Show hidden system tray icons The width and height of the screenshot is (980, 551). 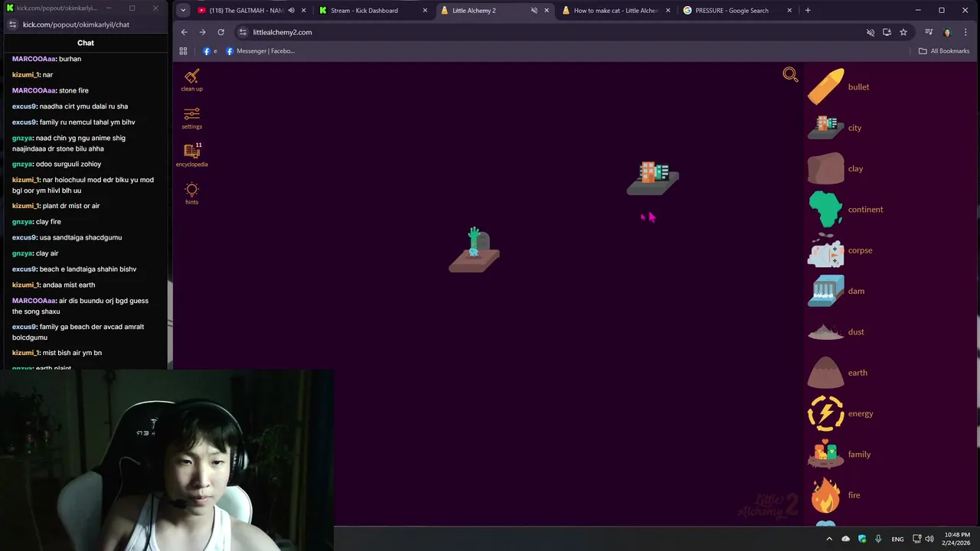(x=828, y=539)
